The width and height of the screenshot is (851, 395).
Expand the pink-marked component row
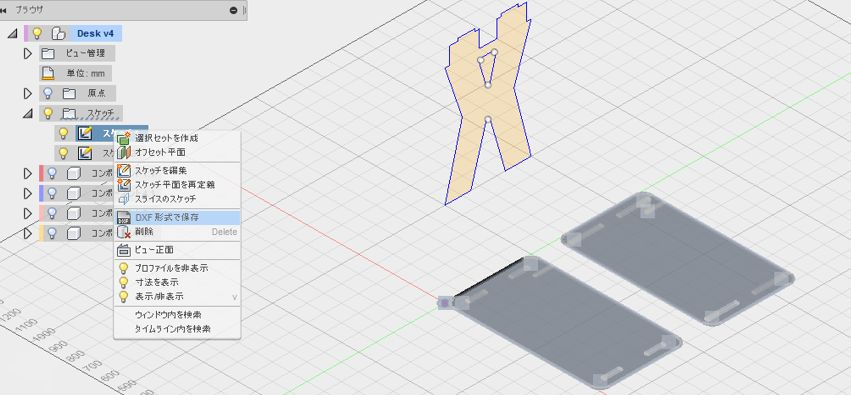click(x=28, y=214)
